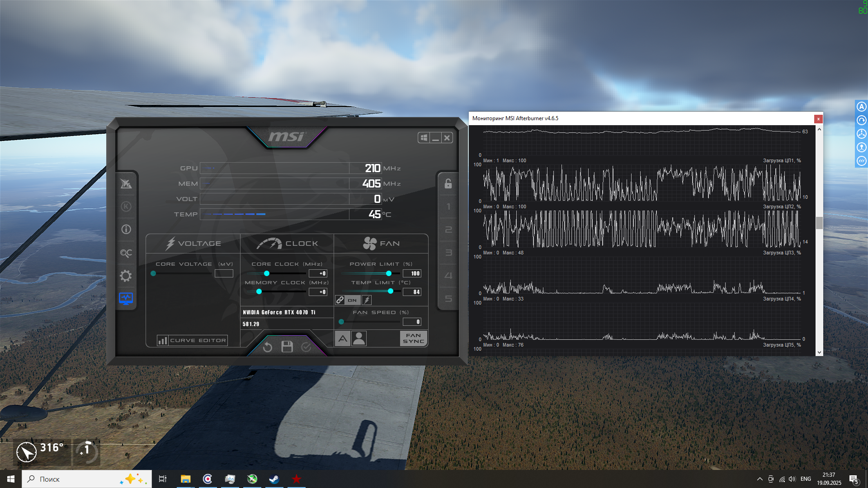Enable the auto fan speed A button
The width and height of the screenshot is (868, 488).
coord(343,338)
